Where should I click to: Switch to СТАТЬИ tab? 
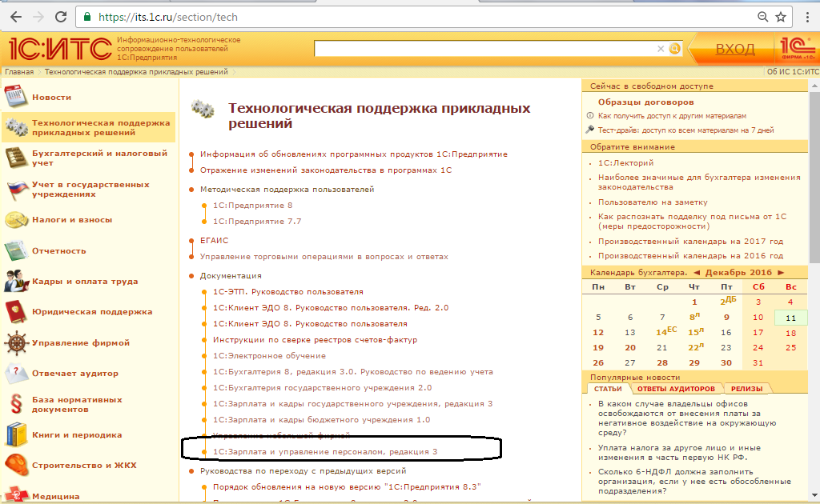tap(609, 389)
